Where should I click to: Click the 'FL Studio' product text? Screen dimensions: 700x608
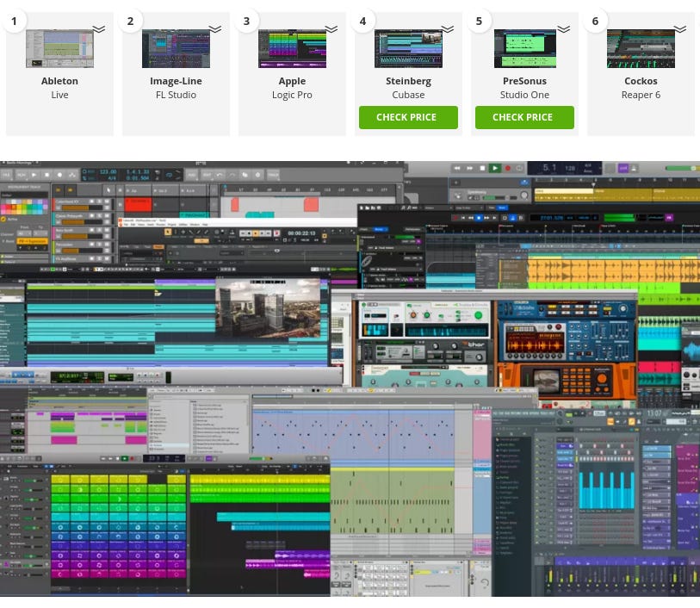coord(176,95)
